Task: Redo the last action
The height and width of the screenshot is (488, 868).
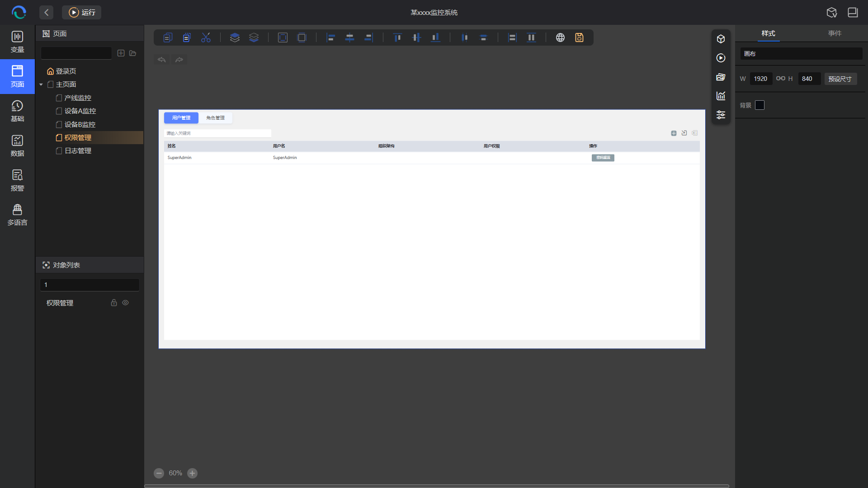Action: pos(179,60)
